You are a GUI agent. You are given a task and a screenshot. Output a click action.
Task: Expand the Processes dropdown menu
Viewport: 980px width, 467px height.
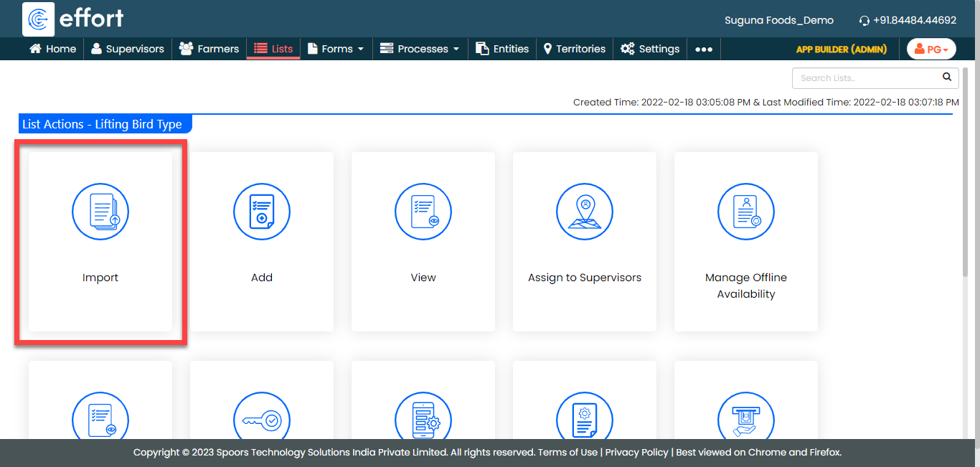coord(420,49)
